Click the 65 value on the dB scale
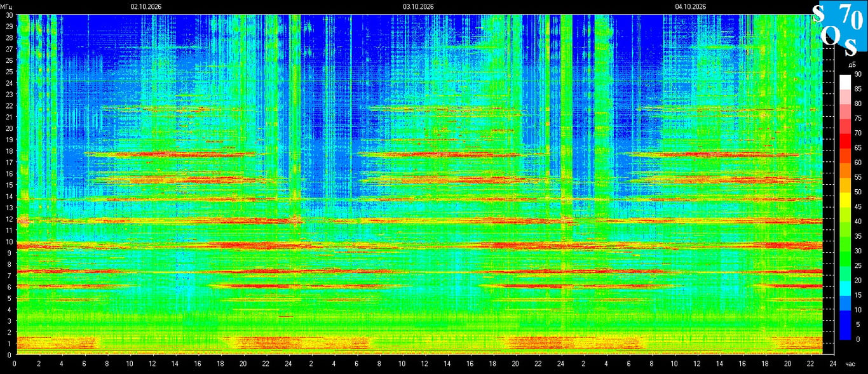The height and width of the screenshot is (374, 868). pos(857,148)
